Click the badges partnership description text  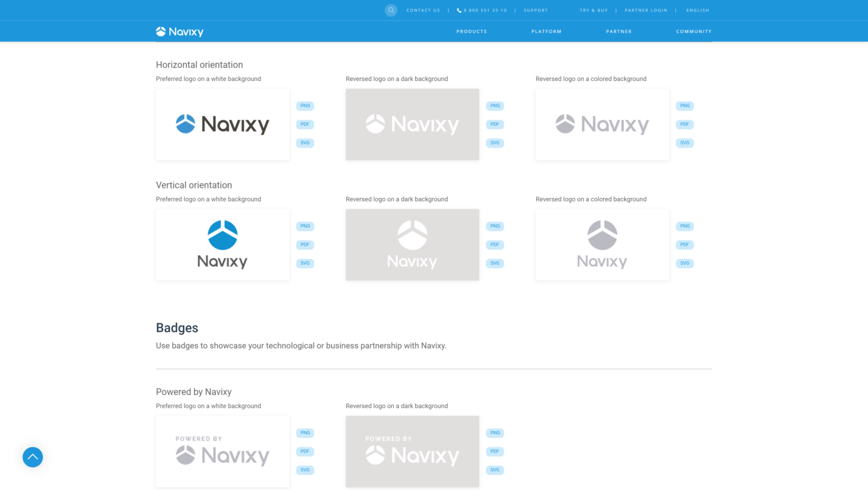(x=301, y=346)
